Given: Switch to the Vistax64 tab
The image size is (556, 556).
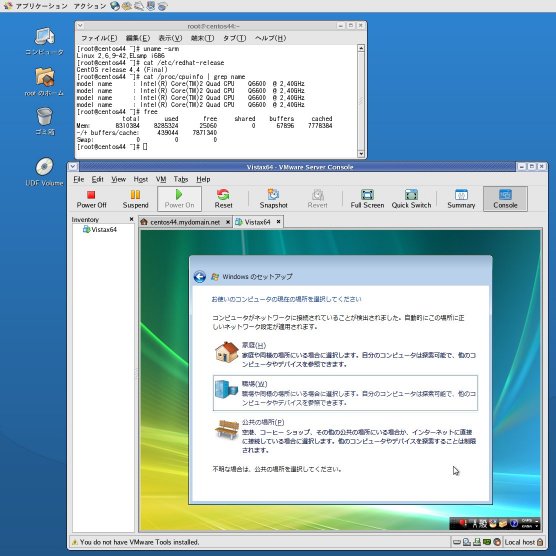Looking at the screenshot, I should coord(257,222).
